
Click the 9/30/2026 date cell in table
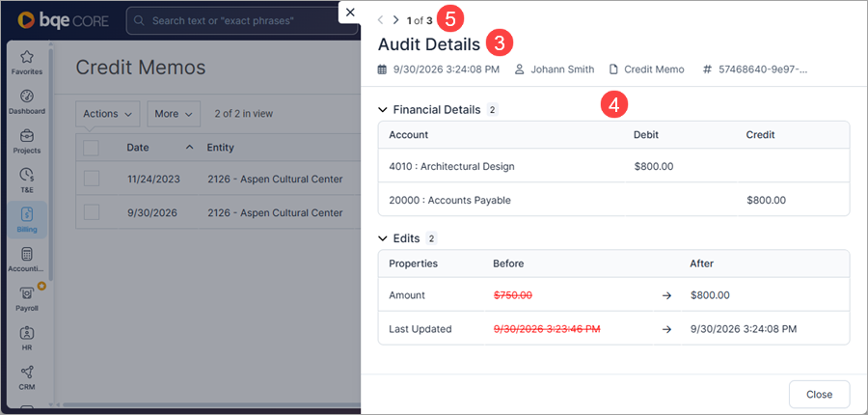pos(151,212)
